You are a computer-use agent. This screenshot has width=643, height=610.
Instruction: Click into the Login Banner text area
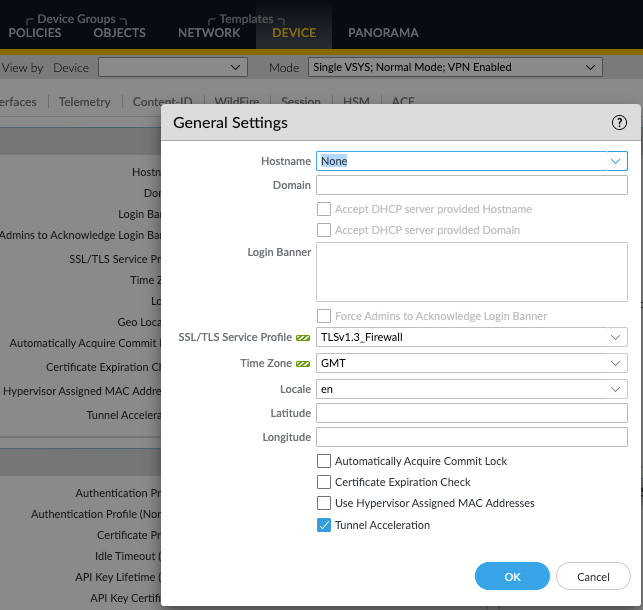tap(471, 272)
